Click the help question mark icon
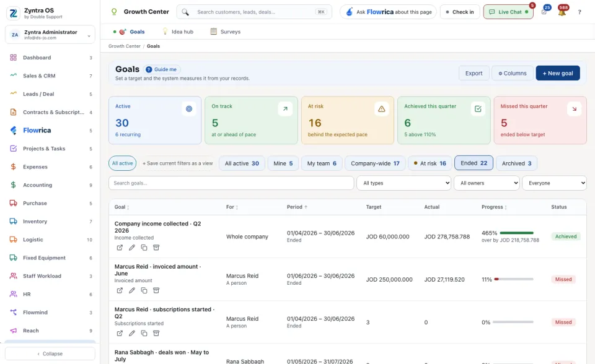The width and height of the screenshot is (595, 364). (x=580, y=12)
